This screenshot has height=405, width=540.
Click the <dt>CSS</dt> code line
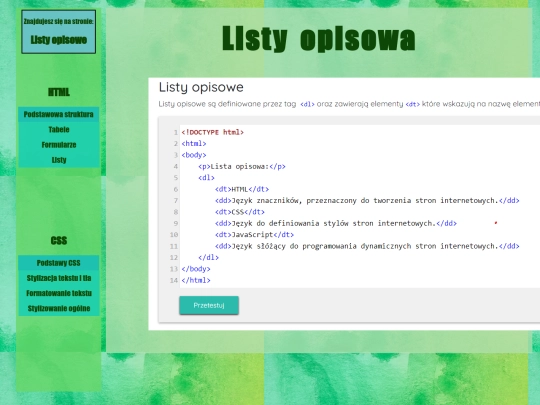240,212
